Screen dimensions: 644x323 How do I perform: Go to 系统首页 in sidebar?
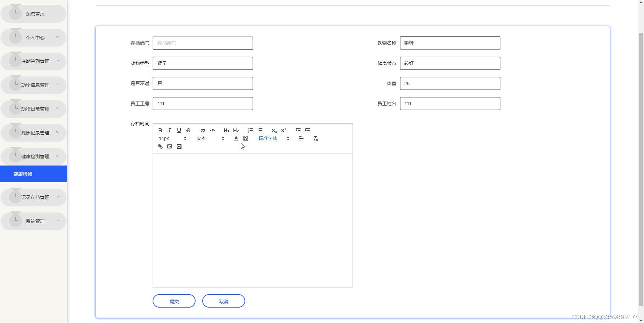point(34,14)
